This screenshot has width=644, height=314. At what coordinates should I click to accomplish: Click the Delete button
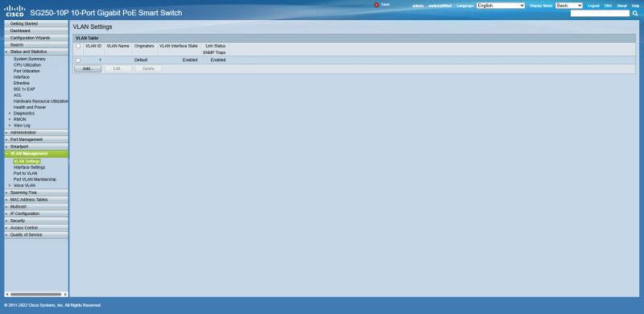(148, 68)
